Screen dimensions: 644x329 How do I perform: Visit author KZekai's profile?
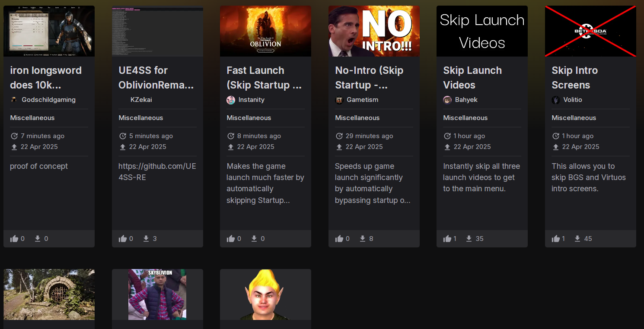point(141,100)
